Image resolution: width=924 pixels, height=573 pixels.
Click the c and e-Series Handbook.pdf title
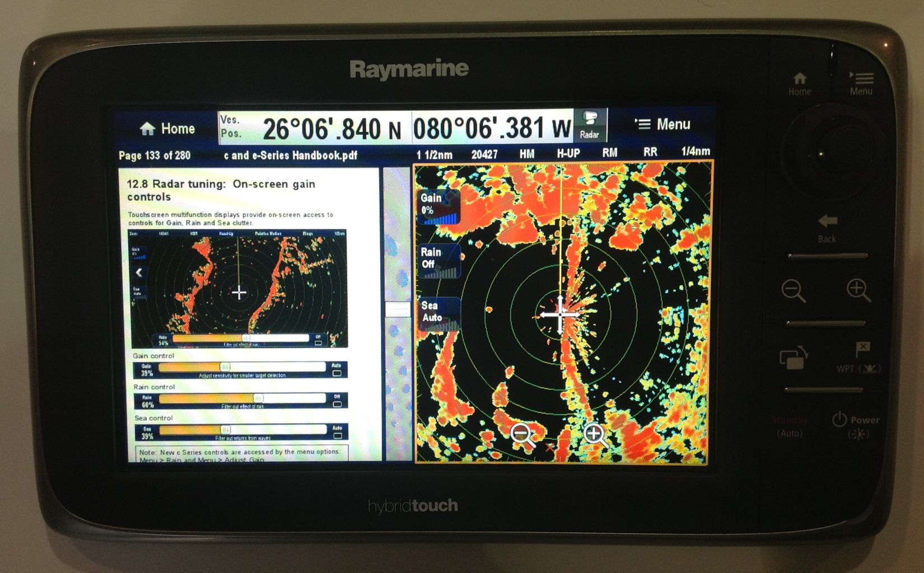pos(290,156)
